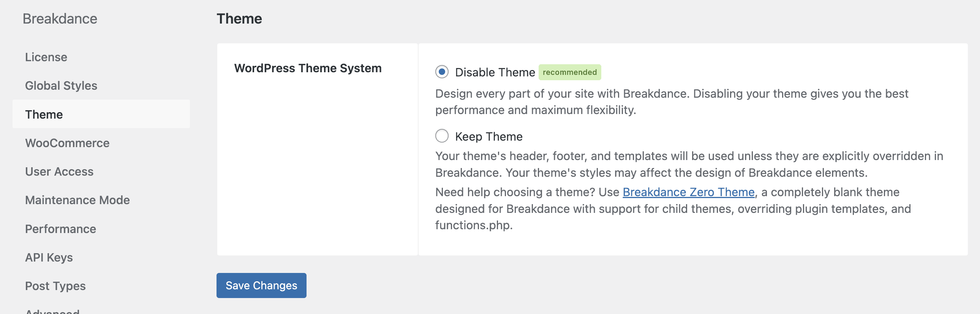Image resolution: width=980 pixels, height=314 pixels.
Task: Open WooCommerce settings tab
Action: [x=67, y=143]
